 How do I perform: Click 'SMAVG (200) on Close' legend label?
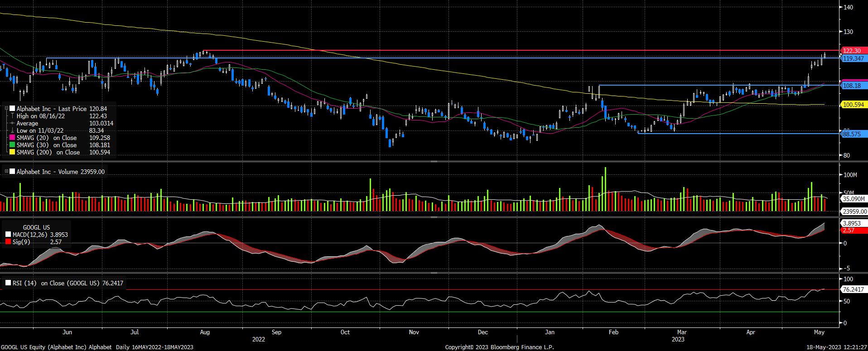point(48,152)
